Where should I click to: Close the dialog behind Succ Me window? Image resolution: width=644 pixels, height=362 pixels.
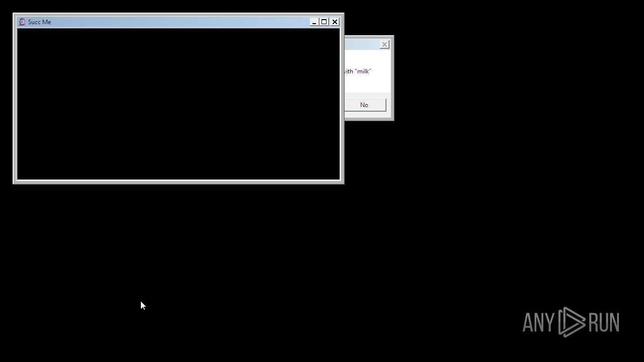pos(384,44)
